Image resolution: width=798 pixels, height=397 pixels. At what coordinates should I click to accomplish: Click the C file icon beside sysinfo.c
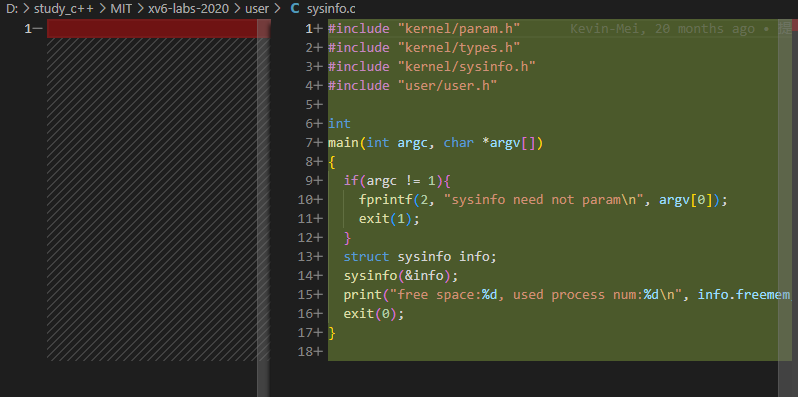(295, 9)
